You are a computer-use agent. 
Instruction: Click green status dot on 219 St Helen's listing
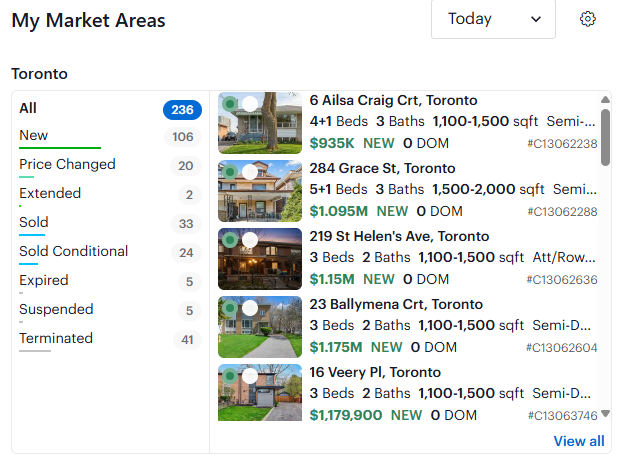(x=230, y=240)
